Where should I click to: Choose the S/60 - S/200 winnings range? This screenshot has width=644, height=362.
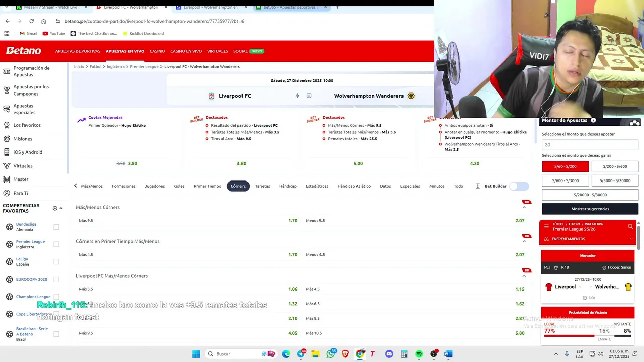566,166
